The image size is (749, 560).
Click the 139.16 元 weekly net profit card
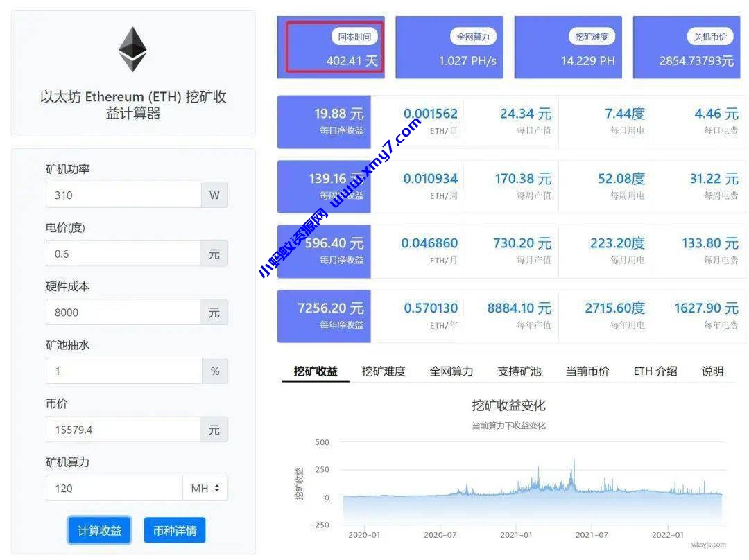click(x=324, y=186)
